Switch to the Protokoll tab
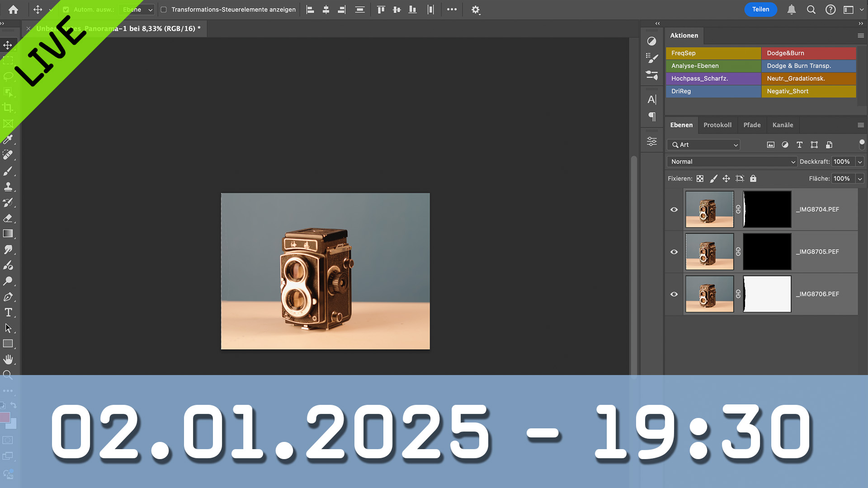 [717, 125]
